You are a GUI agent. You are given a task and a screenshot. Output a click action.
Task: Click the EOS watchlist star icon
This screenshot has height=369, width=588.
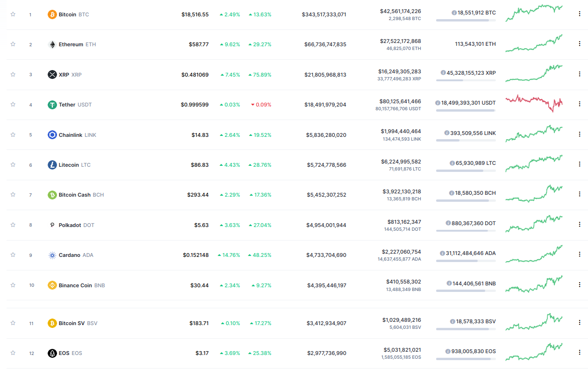[x=13, y=353]
